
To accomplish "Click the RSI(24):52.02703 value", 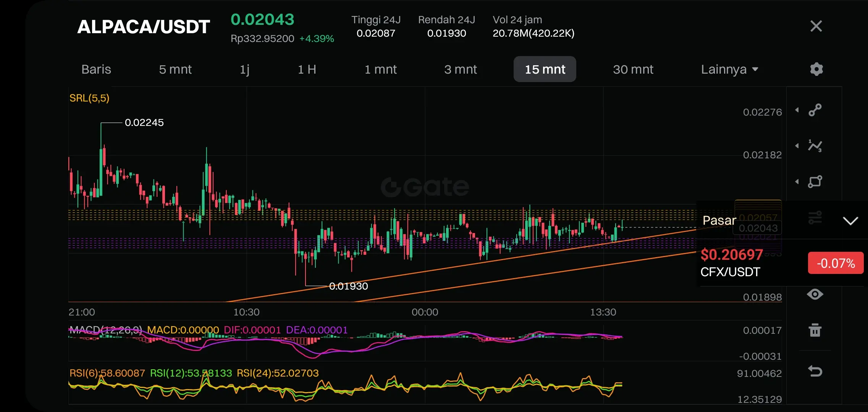I will point(278,373).
